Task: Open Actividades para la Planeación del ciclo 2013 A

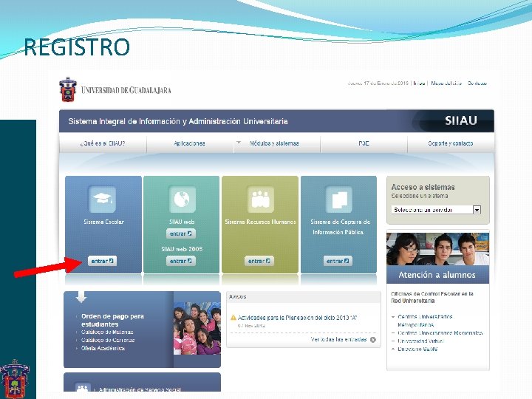Action: point(297,318)
